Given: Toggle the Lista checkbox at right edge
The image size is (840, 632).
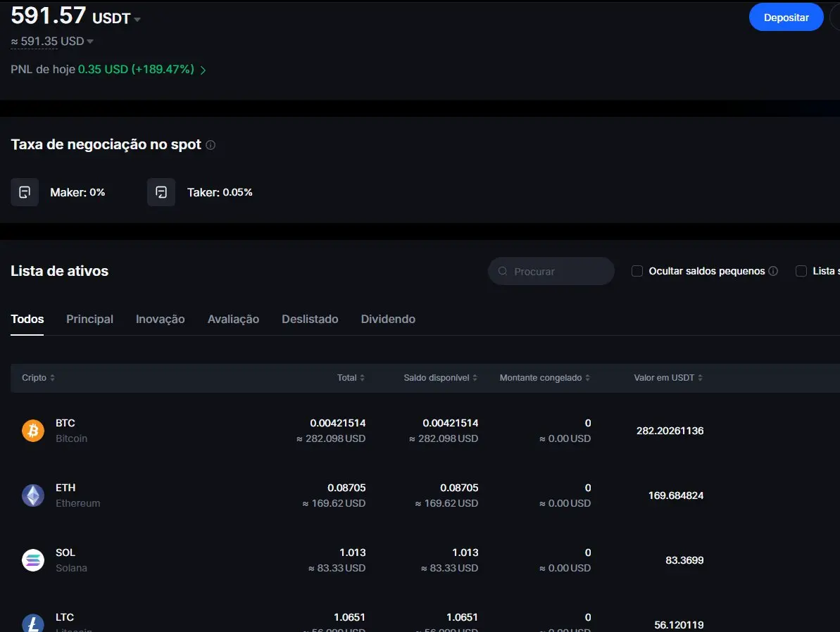Looking at the screenshot, I should coord(801,271).
